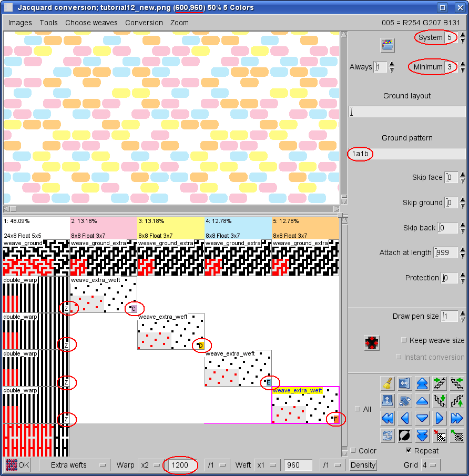Uncheck the Repeat checkbox

click(409, 451)
